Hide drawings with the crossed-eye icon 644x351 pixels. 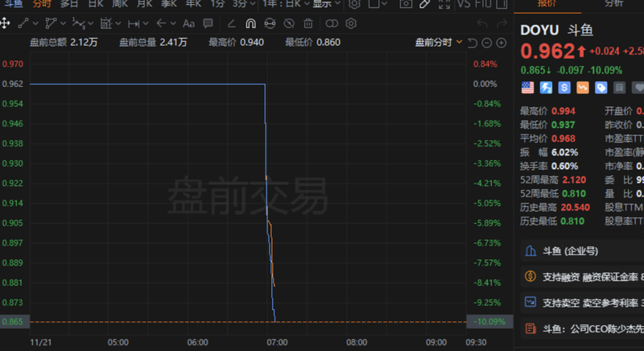point(289,23)
